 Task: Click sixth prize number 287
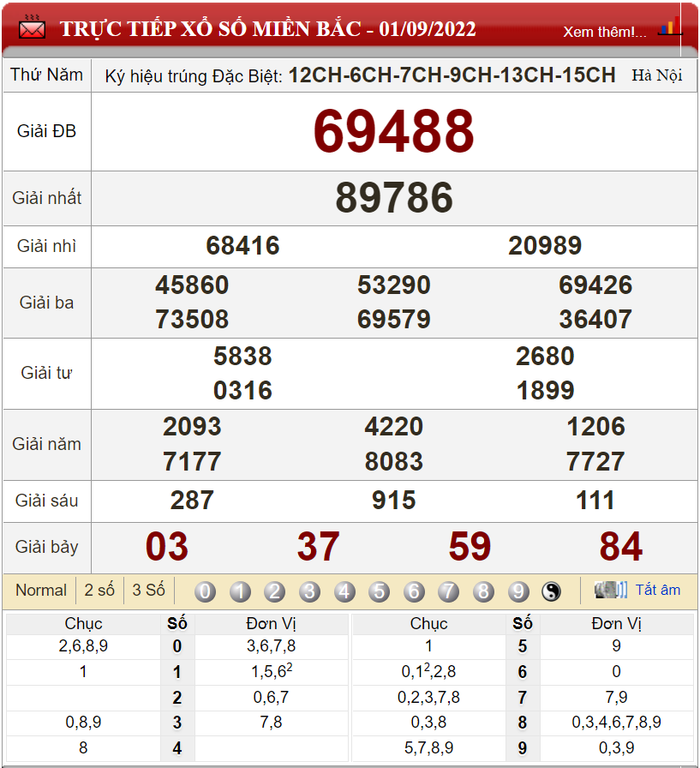click(x=192, y=501)
